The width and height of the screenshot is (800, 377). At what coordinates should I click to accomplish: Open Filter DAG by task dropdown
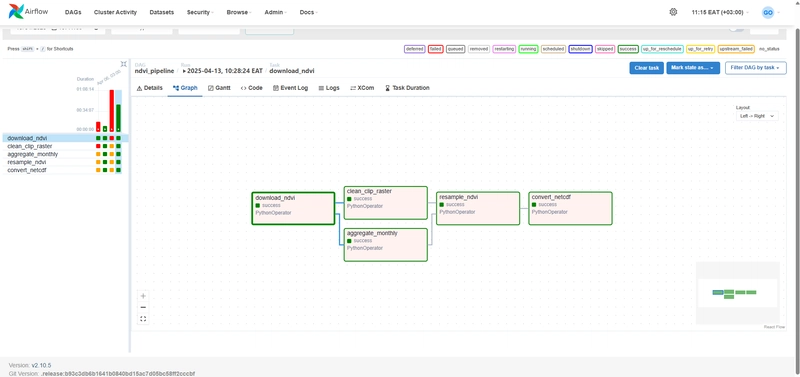[755, 68]
